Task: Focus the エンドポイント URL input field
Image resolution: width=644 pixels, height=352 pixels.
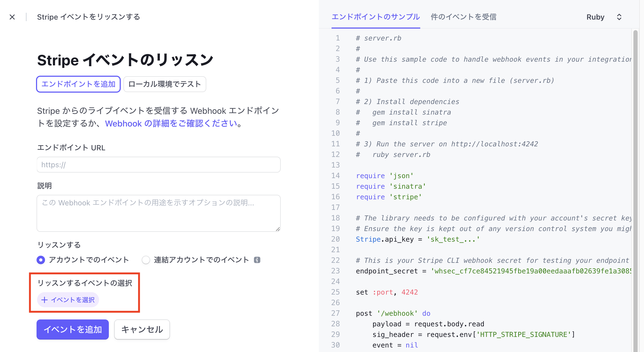Action: point(158,164)
